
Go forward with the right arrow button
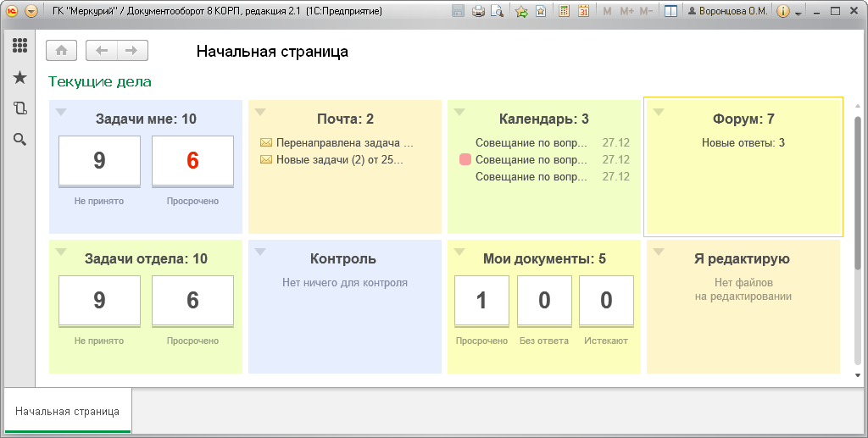(131, 50)
